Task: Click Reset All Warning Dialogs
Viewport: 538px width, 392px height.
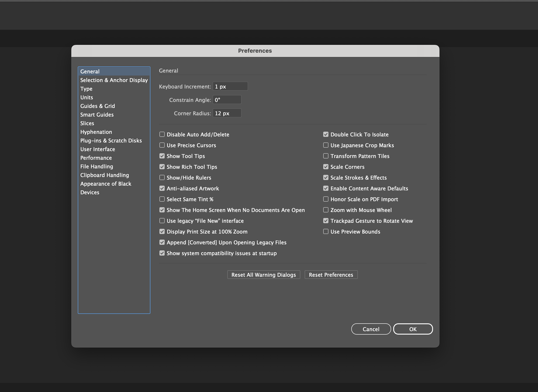Action: pos(263,275)
